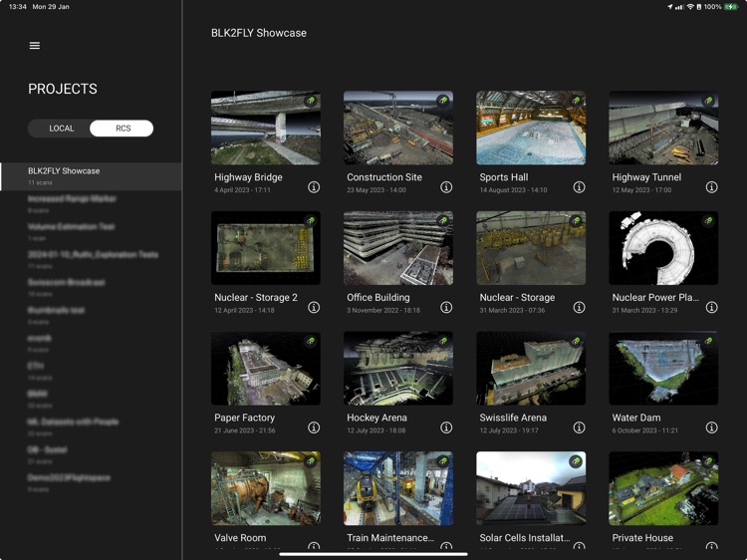The height and width of the screenshot is (560, 747).
Task: Open the hamburger menu
Action: tap(35, 46)
